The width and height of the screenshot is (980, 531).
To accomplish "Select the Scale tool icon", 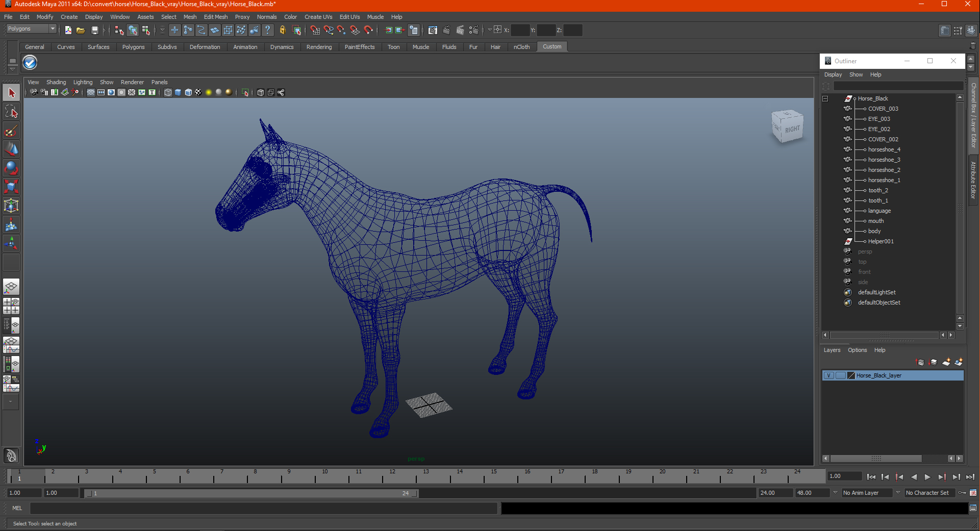I will pyautogui.click(x=11, y=187).
